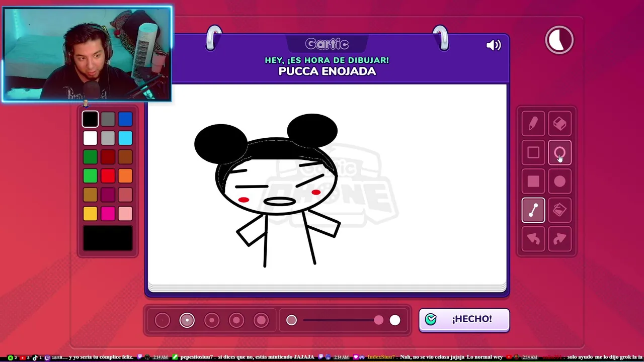Choose the empty ellipse shape tool

click(x=560, y=153)
